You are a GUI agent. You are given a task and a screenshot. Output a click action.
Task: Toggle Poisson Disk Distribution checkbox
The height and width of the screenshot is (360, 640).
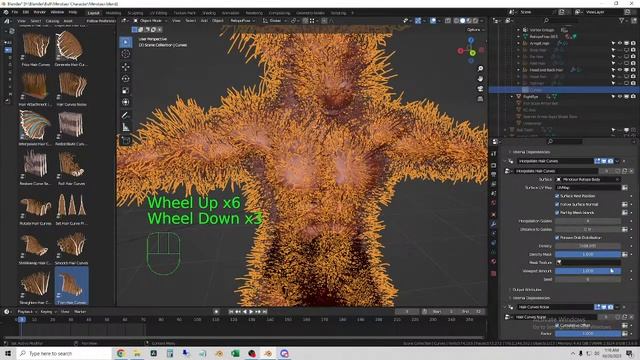click(557, 238)
